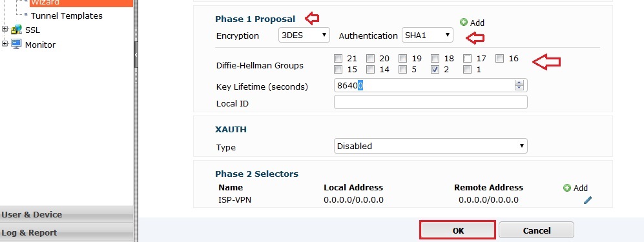This screenshot has width=644, height=242.
Task: Click the green Add icon in Phase 2 Selectors
Action: click(x=567, y=188)
